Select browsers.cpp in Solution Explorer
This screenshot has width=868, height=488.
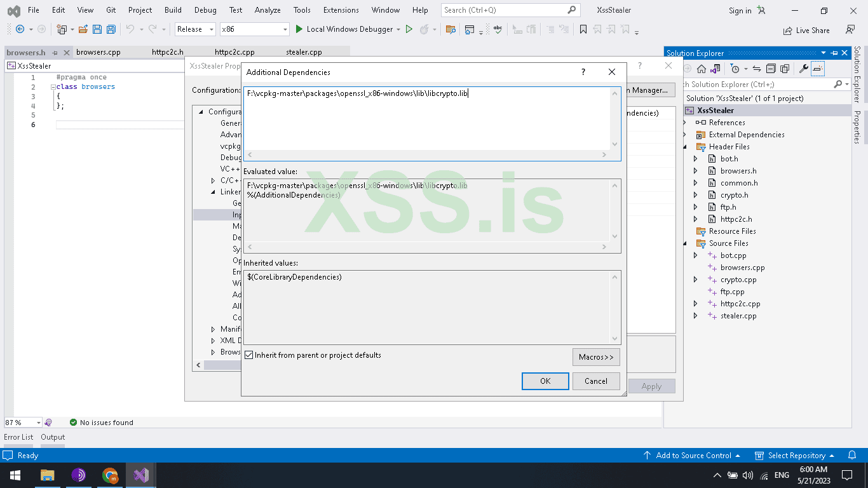point(742,268)
